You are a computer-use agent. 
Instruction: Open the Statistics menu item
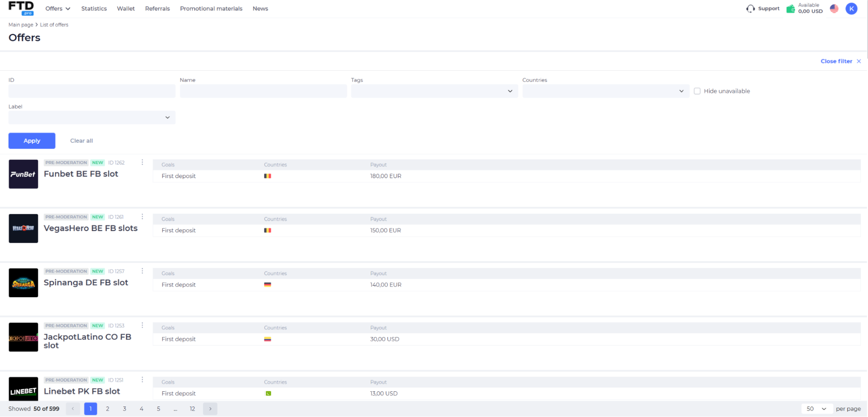tap(94, 9)
